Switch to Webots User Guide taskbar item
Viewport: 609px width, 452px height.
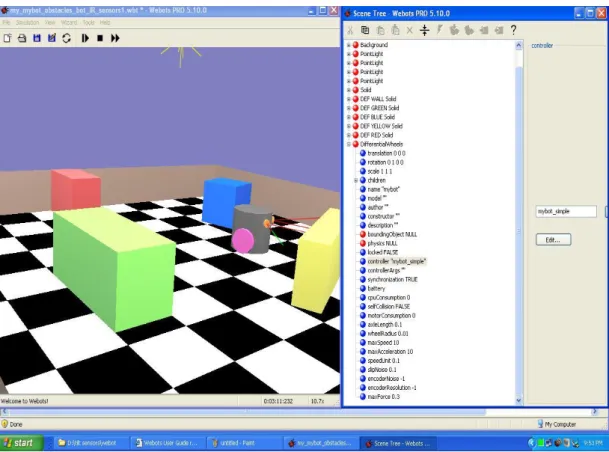[167, 443]
